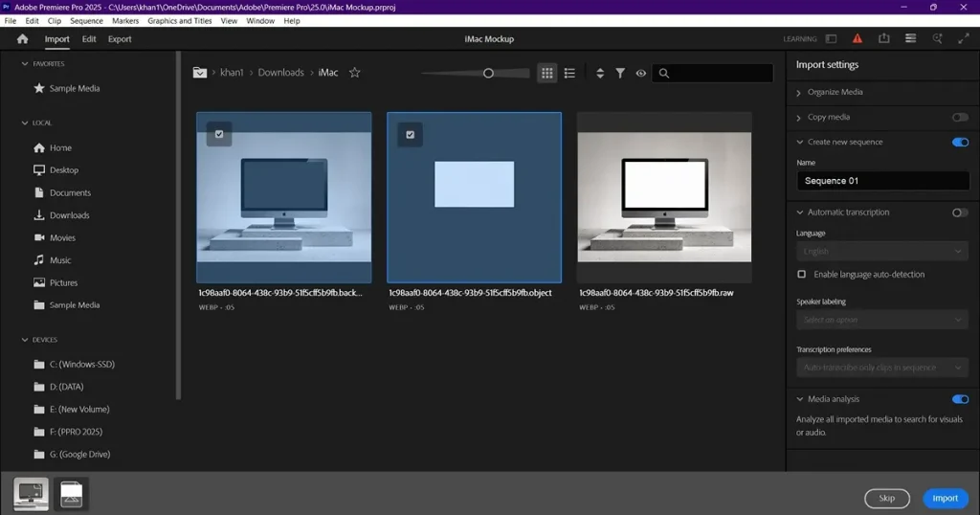Open the sort options icon
980x515 pixels.
(x=600, y=73)
